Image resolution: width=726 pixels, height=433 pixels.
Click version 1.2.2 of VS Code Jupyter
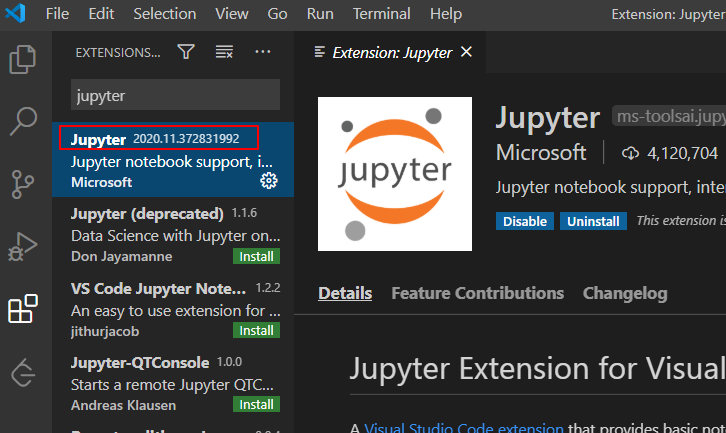click(268, 288)
